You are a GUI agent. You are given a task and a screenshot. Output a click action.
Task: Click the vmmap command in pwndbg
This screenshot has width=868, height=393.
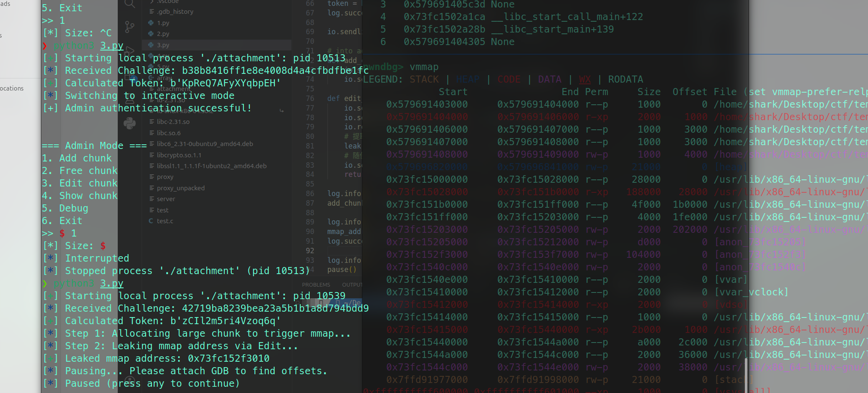click(424, 67)
